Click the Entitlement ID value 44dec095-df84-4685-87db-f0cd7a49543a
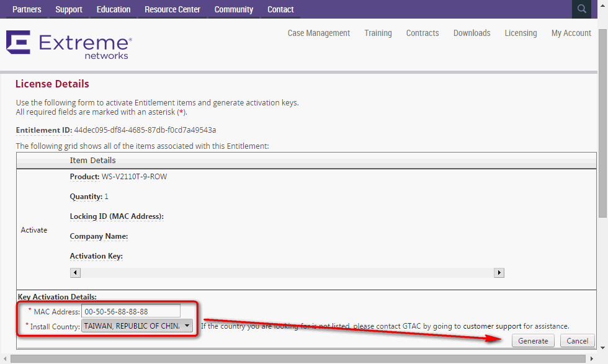The height and width of the screenshot is (364, 608). [x=145, y=130]
